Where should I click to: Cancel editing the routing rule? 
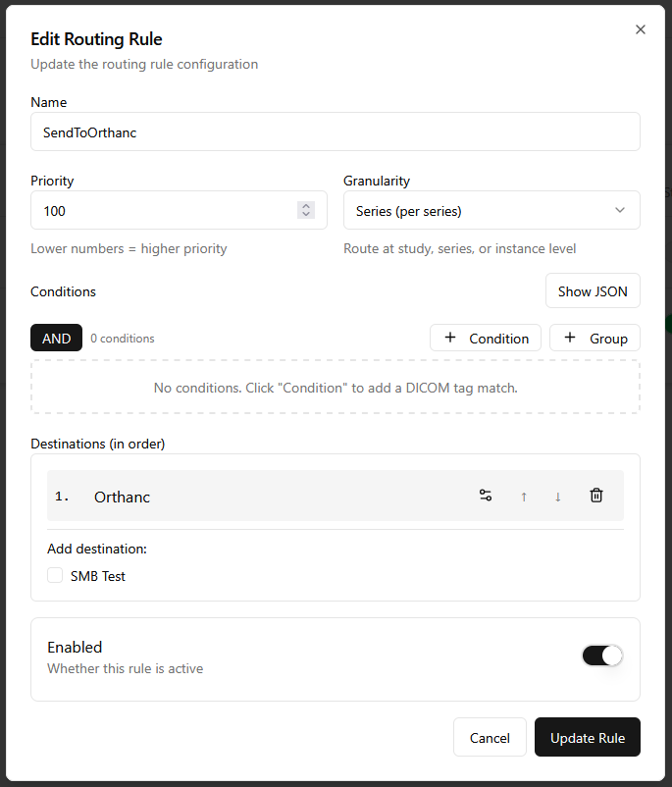490,737
